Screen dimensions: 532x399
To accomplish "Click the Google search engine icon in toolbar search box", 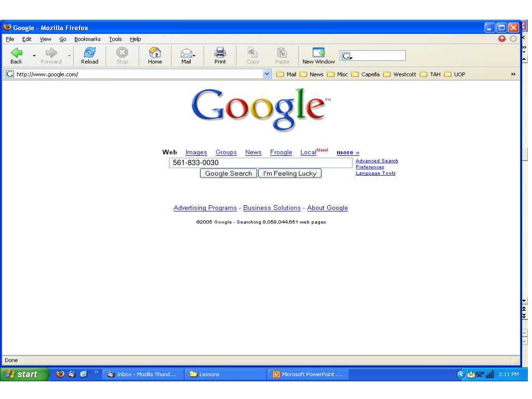I will click(346, 56).
